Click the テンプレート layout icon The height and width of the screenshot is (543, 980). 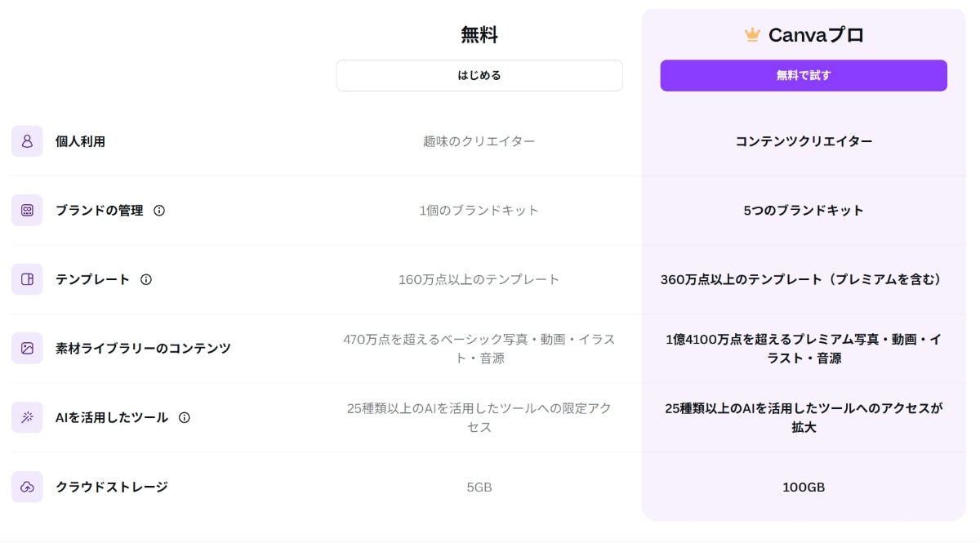tap(27, 279)
